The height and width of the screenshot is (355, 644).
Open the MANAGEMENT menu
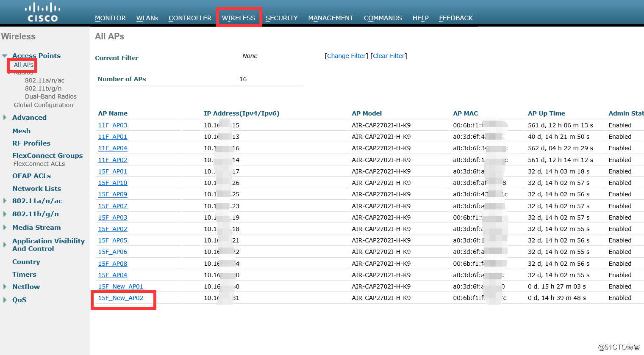330,18
